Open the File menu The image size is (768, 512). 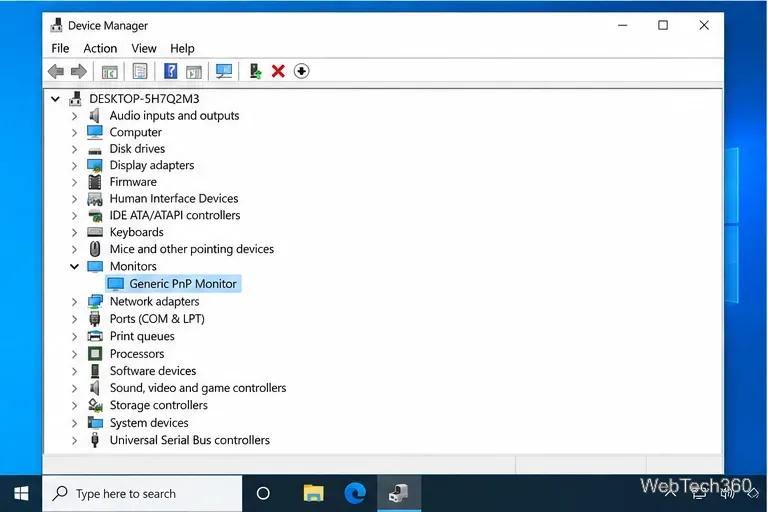pos(60,49)
